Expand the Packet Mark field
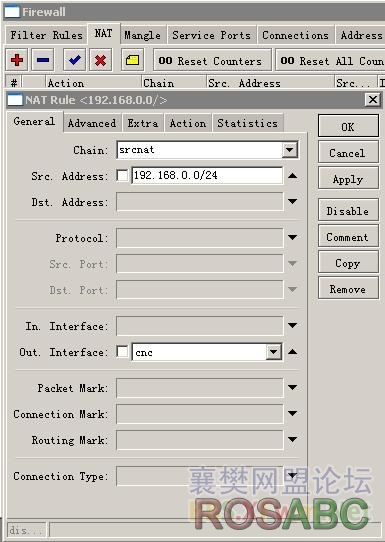 [x=292, y=388]
